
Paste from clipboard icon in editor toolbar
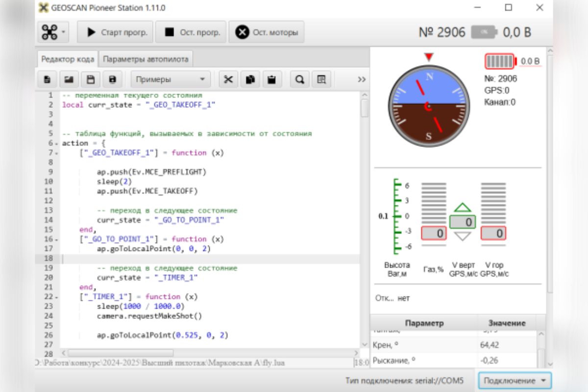click(271, 79)
